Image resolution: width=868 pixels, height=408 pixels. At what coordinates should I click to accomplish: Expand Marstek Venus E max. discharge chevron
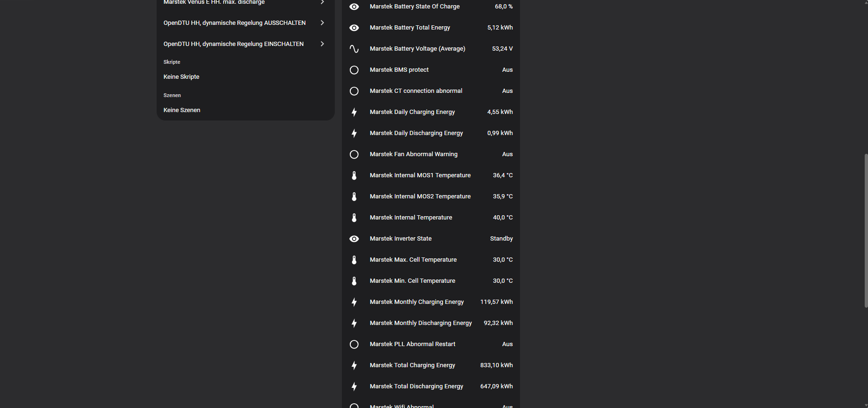[x=322, y=2]
